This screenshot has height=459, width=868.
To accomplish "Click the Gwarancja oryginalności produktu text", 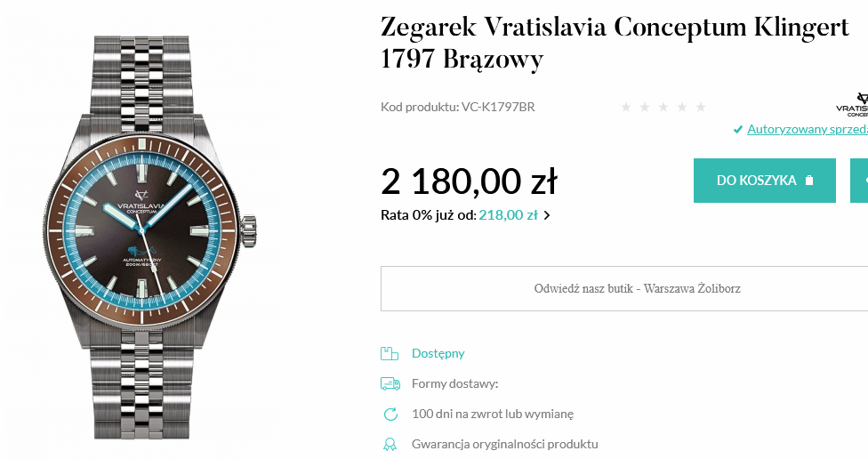I will pos(504,444).
